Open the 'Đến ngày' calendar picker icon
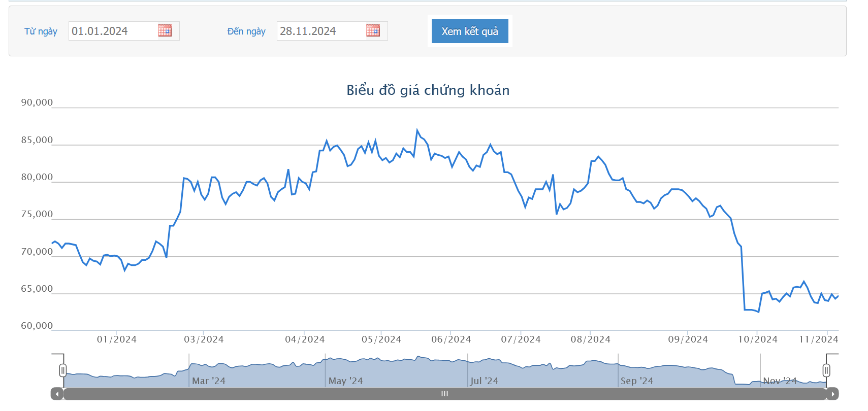 pos(373,30)
